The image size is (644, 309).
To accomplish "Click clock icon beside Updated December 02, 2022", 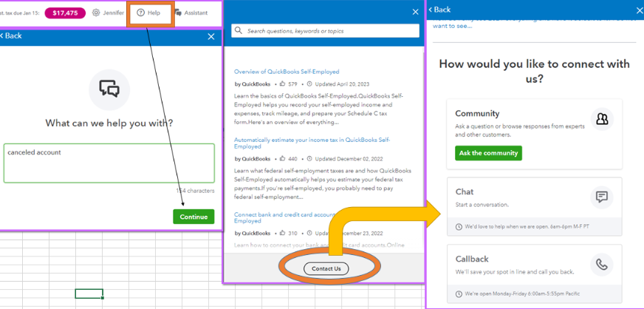I will click(309, 159).
